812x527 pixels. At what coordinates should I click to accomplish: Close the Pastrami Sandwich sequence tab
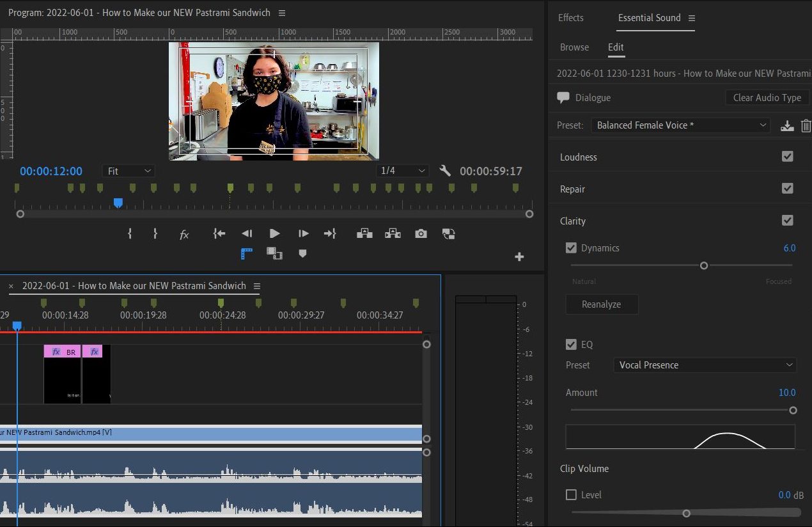pos(11,286)
